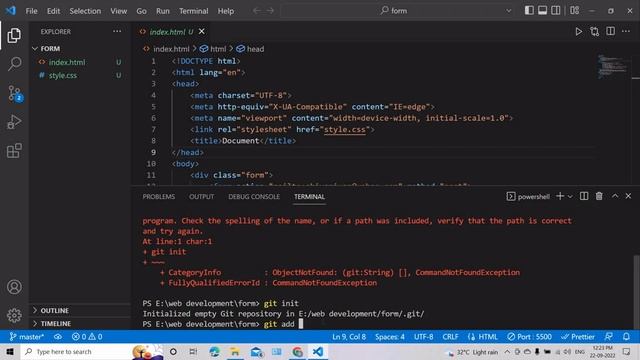This screenshot has height=360, width=640.
Task: Toggle the secondary side bar layout icon
Action: coord(556,11)
